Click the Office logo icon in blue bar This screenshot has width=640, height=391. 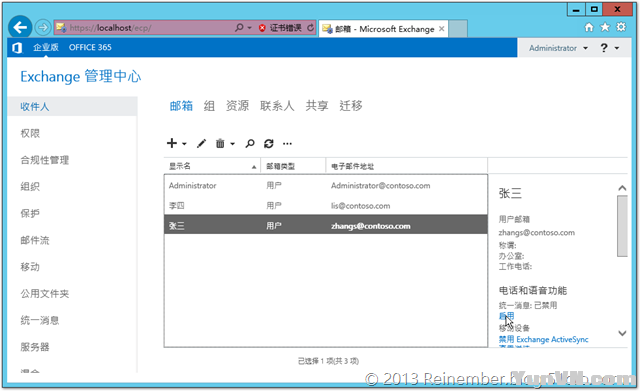(17, 48)
